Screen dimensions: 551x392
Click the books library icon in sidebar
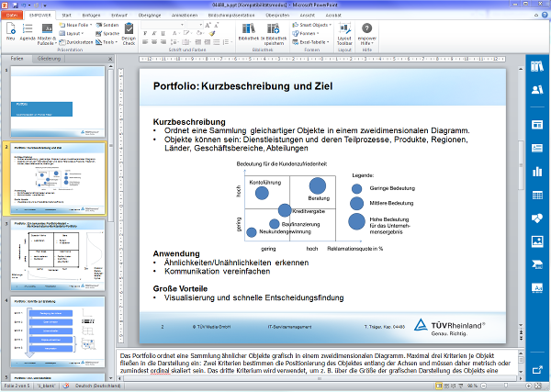point(537,66)
